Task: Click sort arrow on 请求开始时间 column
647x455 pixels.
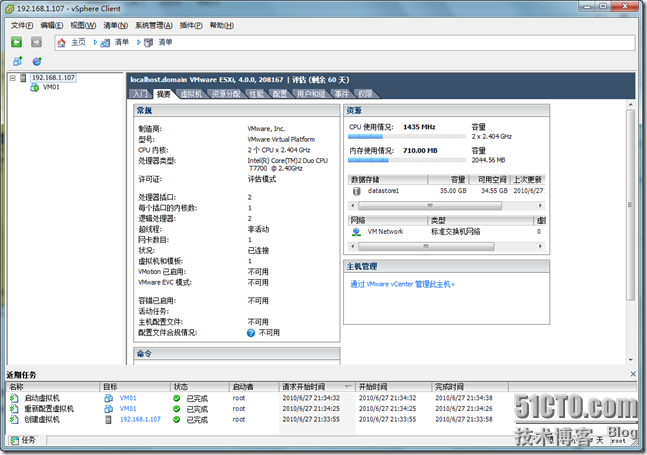Action: 348,387
